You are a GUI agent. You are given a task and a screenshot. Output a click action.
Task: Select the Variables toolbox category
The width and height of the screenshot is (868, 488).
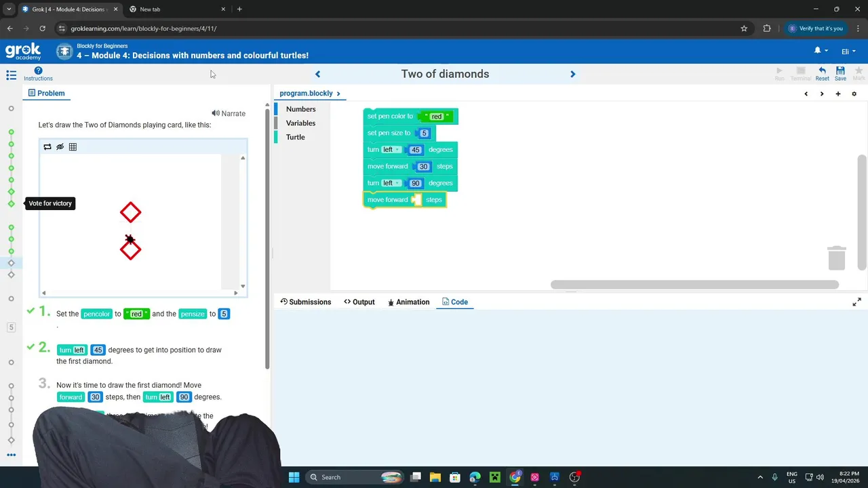coord(300,123)
